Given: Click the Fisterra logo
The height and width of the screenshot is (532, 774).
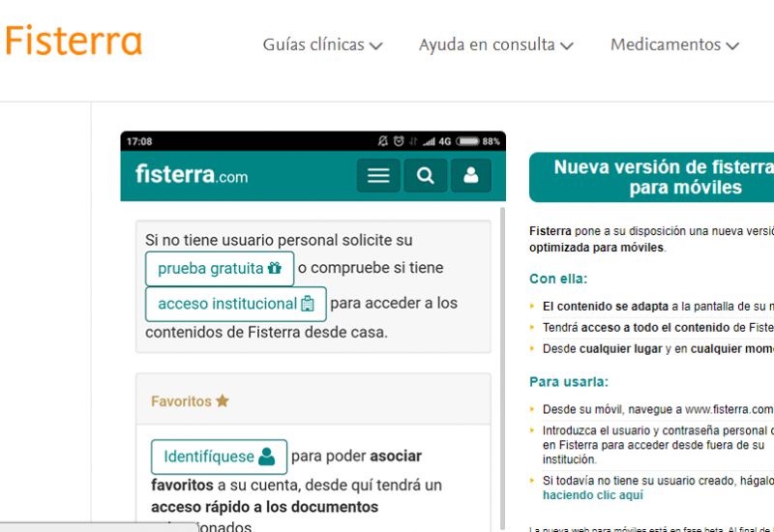Looking at the screenshot, I should coord(74,41).
